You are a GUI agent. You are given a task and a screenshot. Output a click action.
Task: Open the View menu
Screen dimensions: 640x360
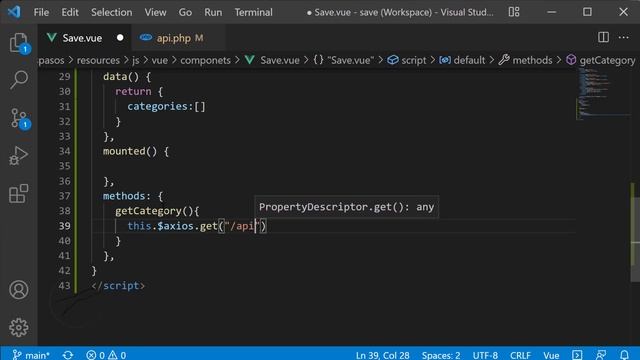(155, 12)
